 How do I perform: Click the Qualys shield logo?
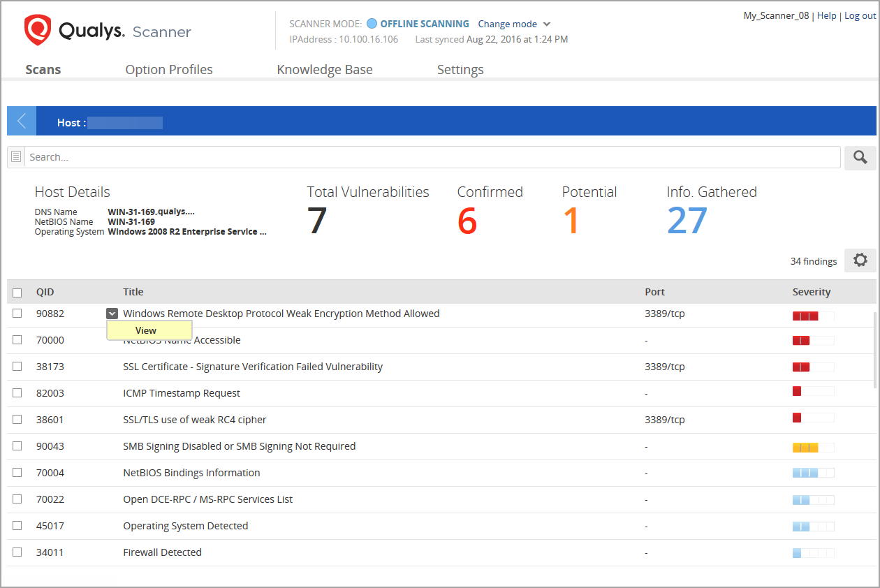38,31
